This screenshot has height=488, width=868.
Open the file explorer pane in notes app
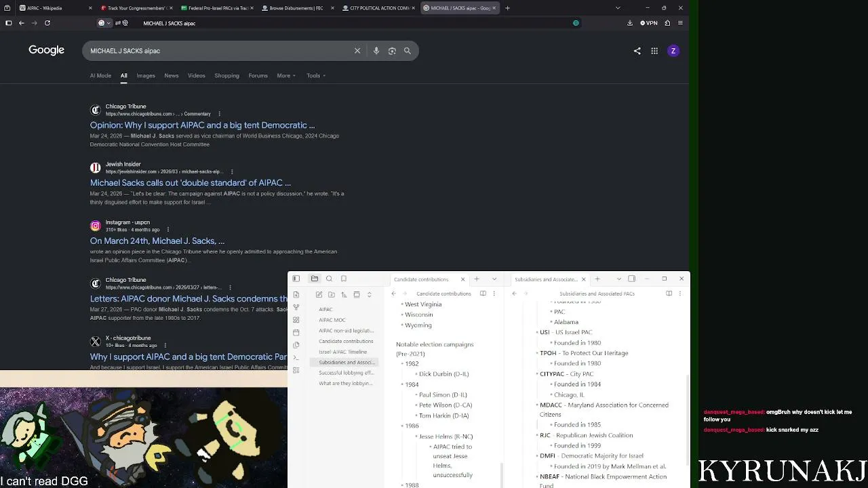(x=315, y=279)
